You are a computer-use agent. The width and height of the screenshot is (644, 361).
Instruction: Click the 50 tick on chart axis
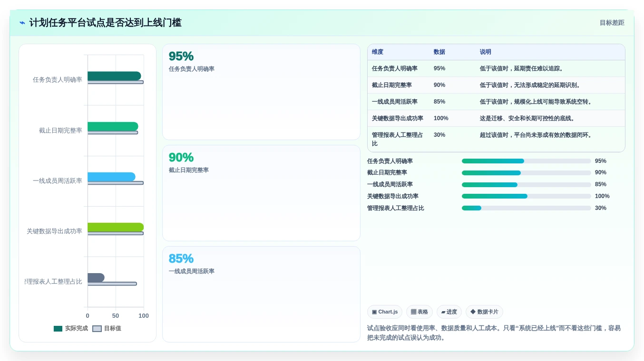pyautogui.click(x=116, y=316)
